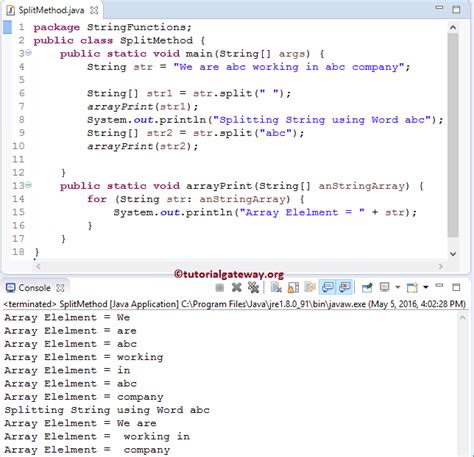Click the Display Selected Console monitor icon
This screenshot has height=457, width=474.
tap(385, 287)
